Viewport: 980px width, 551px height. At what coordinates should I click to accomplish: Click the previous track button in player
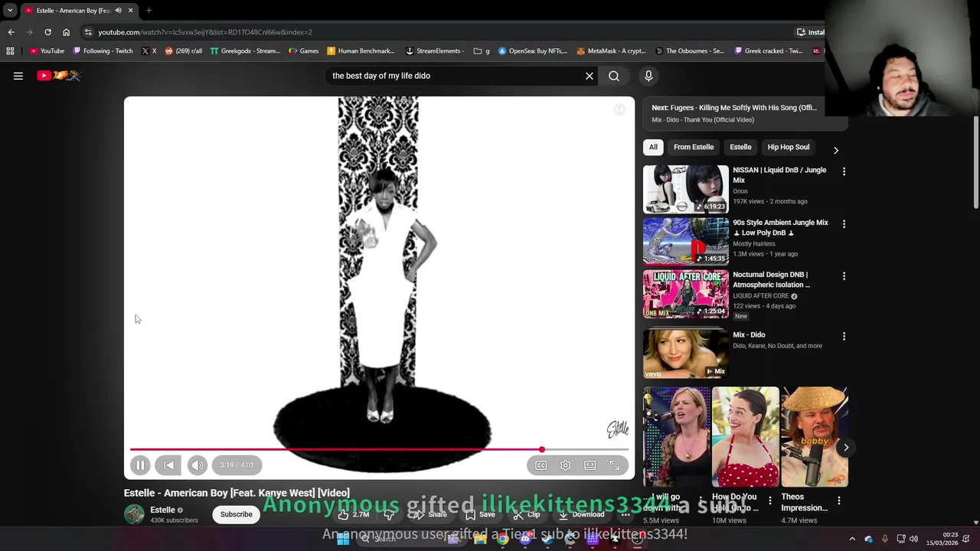point(168,465)
